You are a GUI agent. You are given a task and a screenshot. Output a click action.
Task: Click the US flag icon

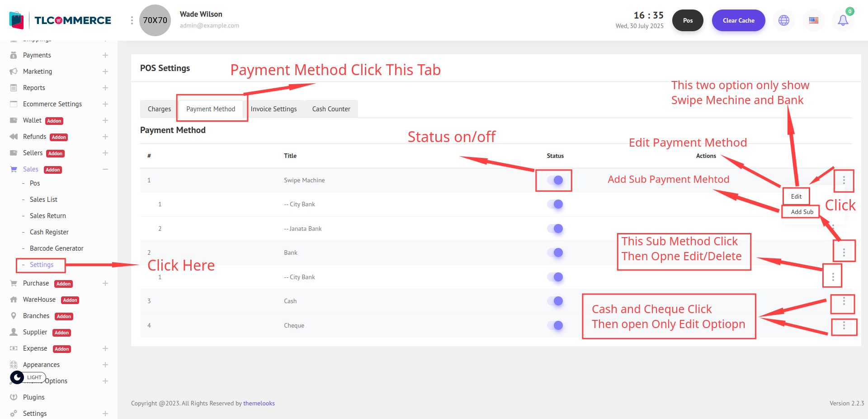813,20
